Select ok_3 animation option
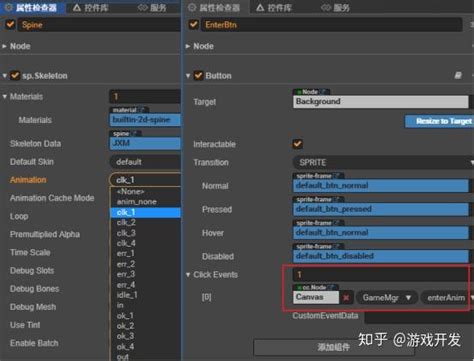Screen dimensions: 474x361 point(146,336)
